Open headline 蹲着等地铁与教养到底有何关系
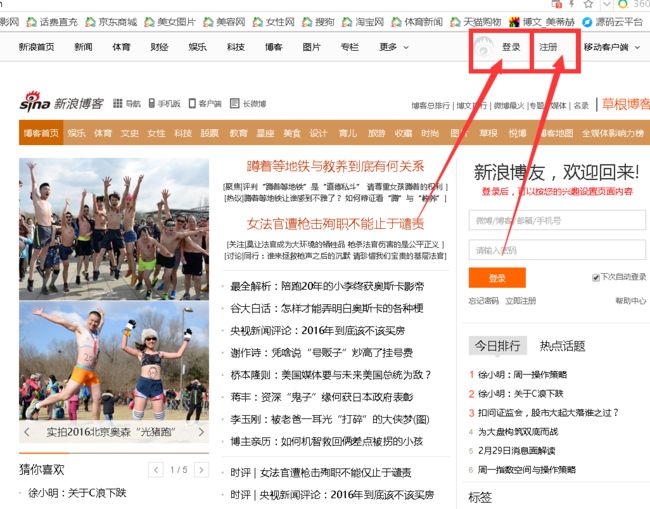Screen dimensions: 650x509 (335, 166)
